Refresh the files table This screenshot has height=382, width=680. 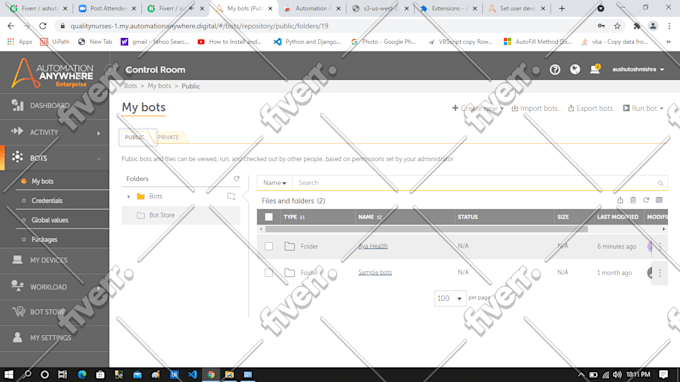pyautogui.click(x=646, y=200)
